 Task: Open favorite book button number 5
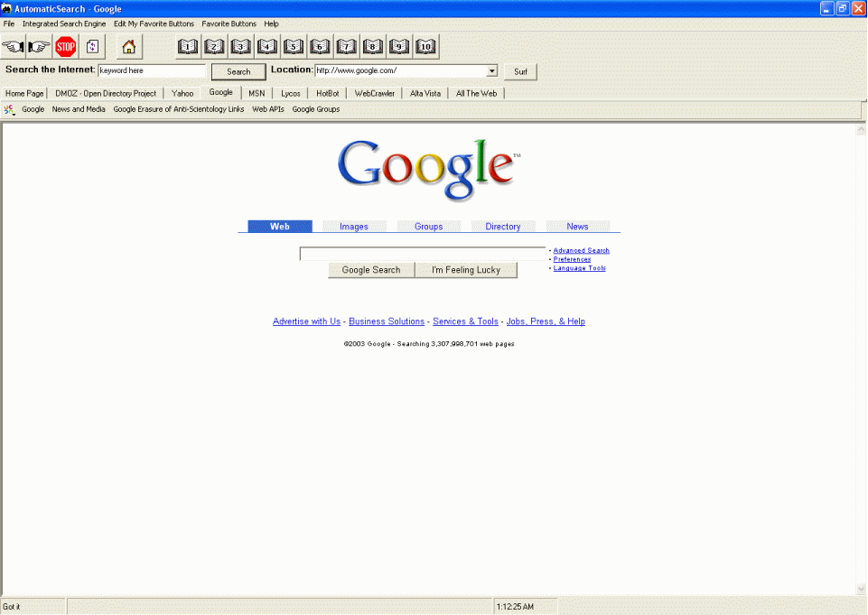point(294,46)
